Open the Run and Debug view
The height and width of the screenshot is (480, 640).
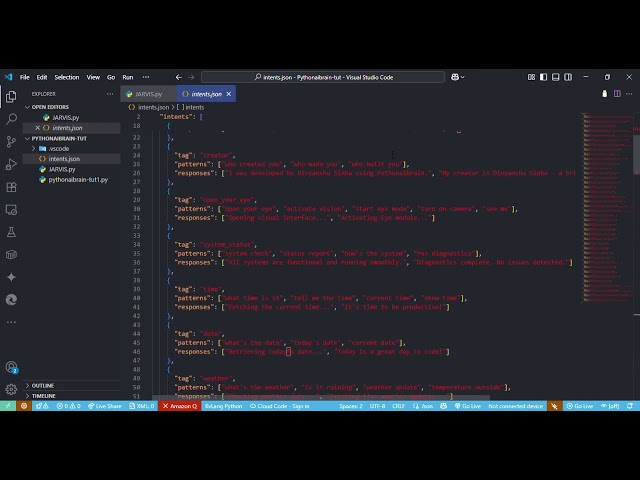[x=11, y=164]
